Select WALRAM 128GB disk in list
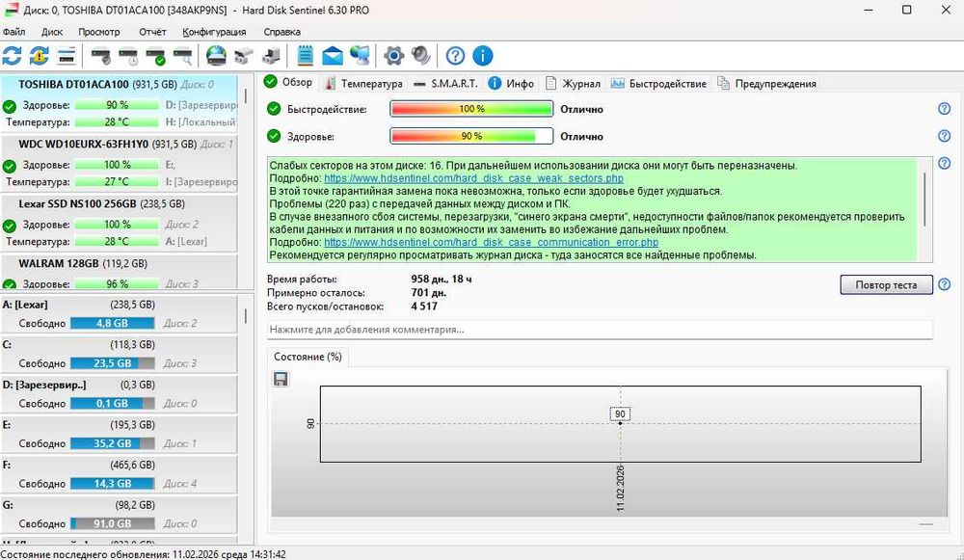 point(119,271)
